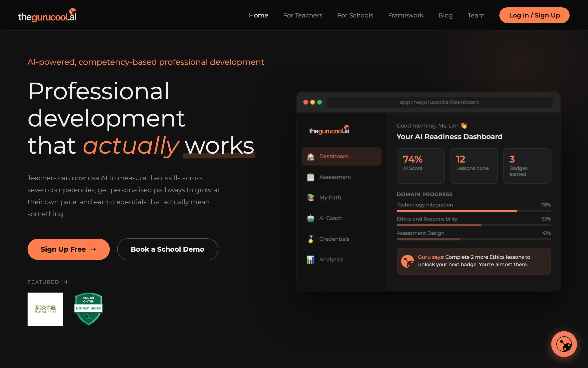
Task: Click the Assessment Design progress bar
Action: 474,239
